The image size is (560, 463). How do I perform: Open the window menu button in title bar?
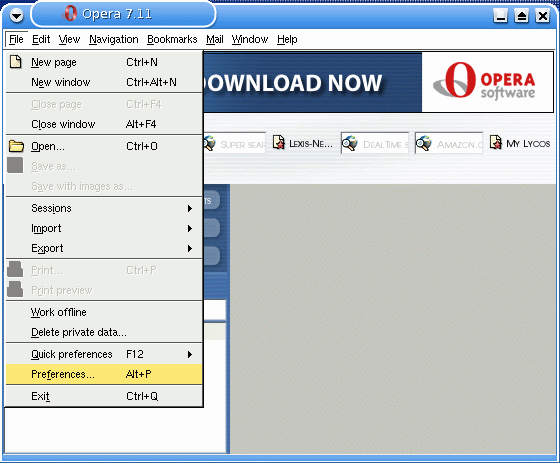pyautogui.click(x=16, y=15)
